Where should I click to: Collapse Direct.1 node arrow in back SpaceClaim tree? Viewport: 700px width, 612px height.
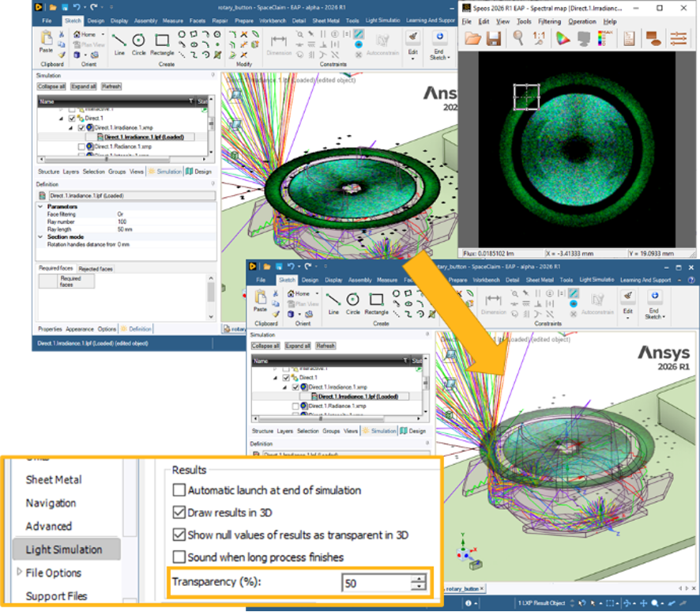click(x=61, y=119)
